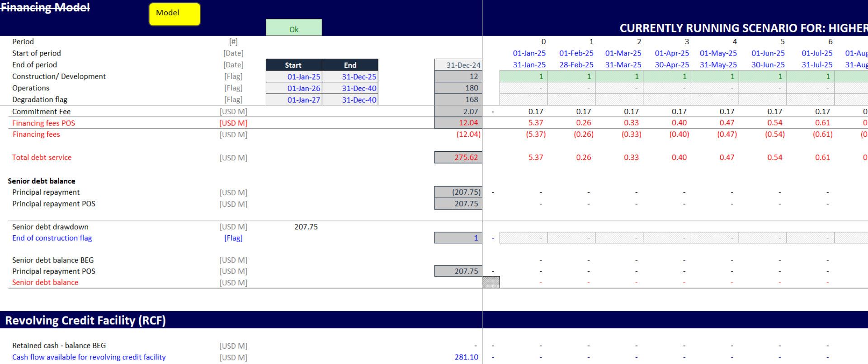Select the Construction end date 31-Dec-25 input
Viewport: 868px width, 364px height.
point(350,77)
